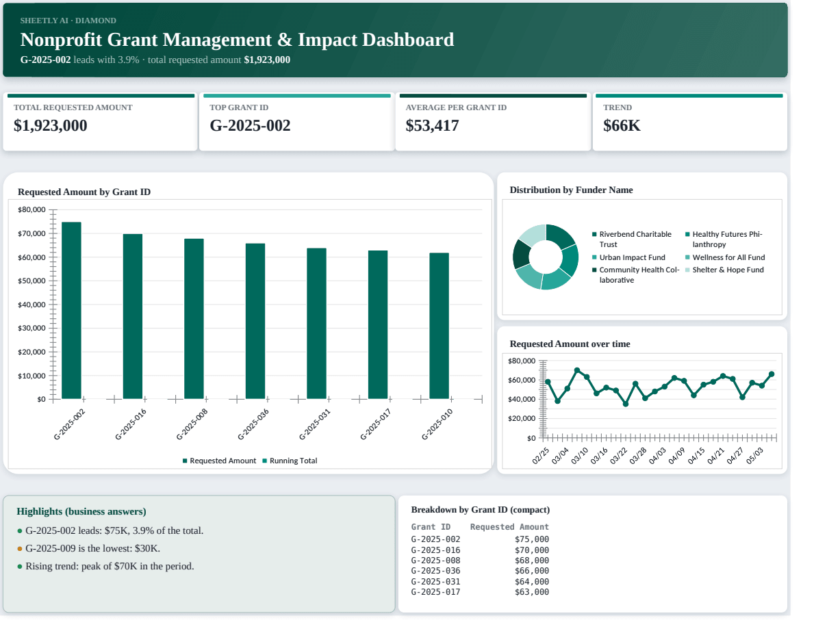Select the G-2025-008 bar in the chart

tap(194, 318)
